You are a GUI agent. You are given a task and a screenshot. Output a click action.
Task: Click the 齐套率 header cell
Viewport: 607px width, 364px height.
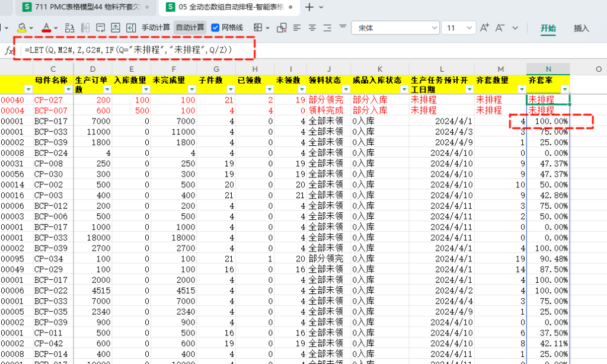[548, 84]
